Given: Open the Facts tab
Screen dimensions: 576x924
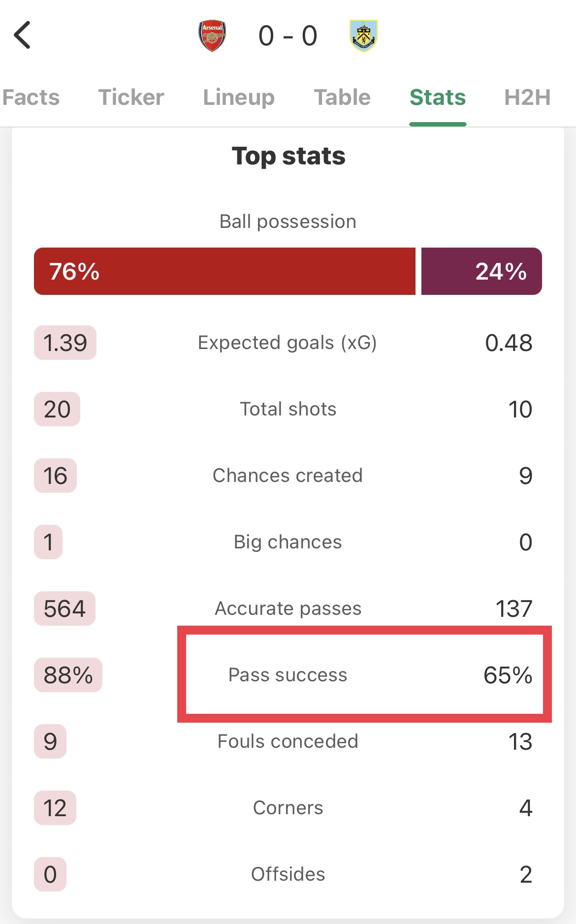Looking at the screenshot, I should point(31,97).
